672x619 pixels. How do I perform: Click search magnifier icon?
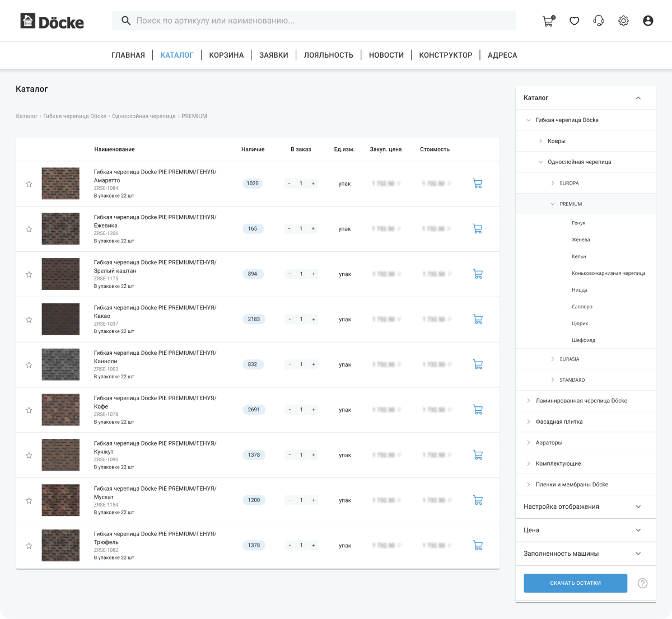126,21
